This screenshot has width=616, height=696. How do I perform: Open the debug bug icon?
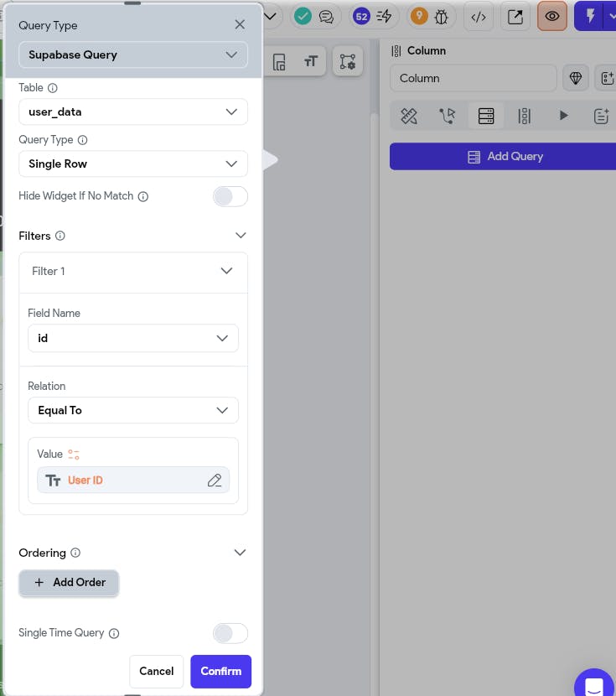point(442,17)
